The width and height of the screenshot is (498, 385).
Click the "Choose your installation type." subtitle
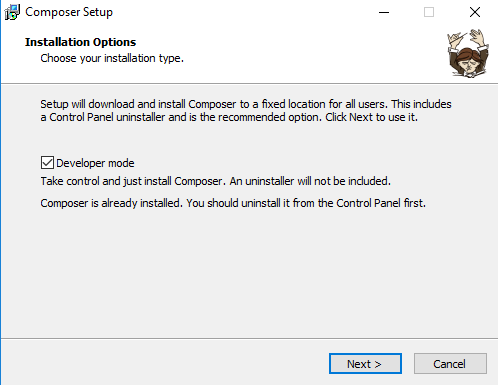[x=112, y=58]
